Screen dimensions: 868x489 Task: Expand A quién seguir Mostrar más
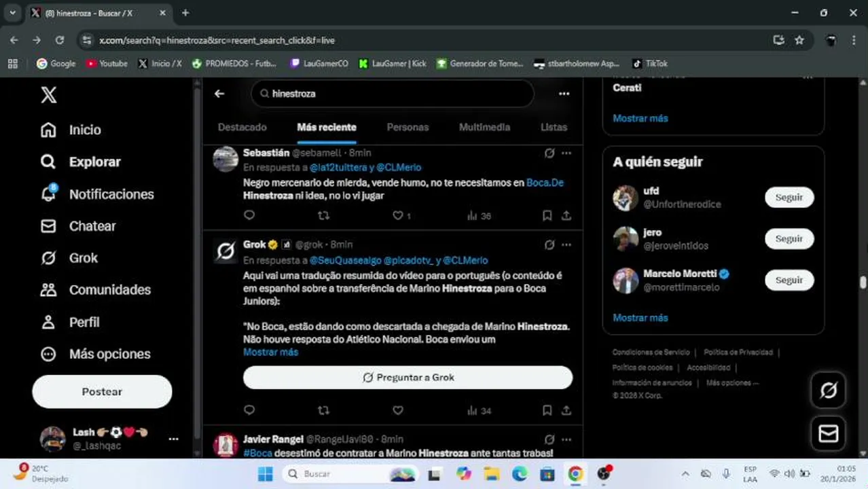point(640,318)
